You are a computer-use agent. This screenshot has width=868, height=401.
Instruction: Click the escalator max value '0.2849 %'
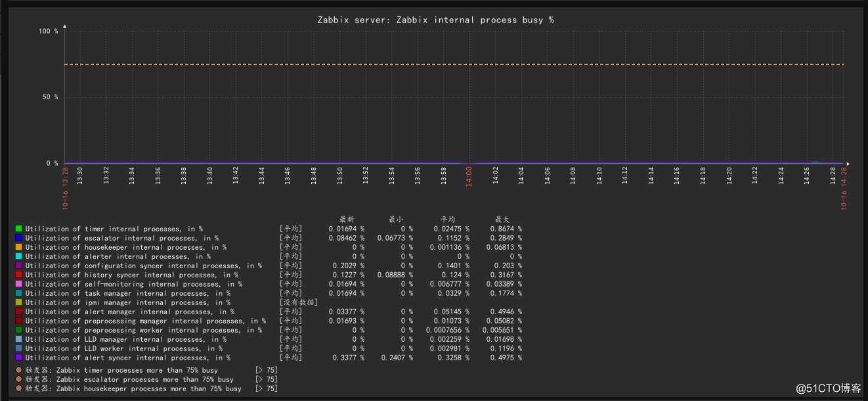[x=506, y=238]
